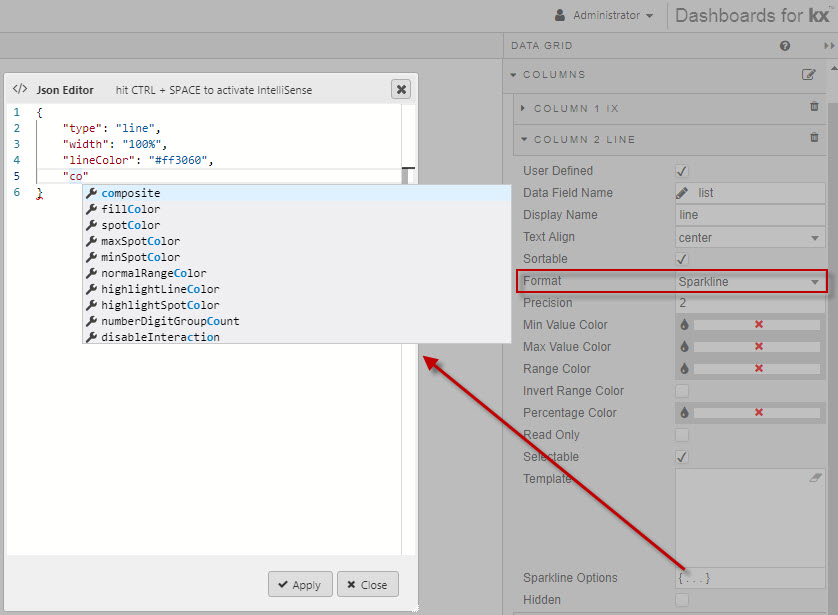Clear Min Value Color red X

click(x=758, y=325)
